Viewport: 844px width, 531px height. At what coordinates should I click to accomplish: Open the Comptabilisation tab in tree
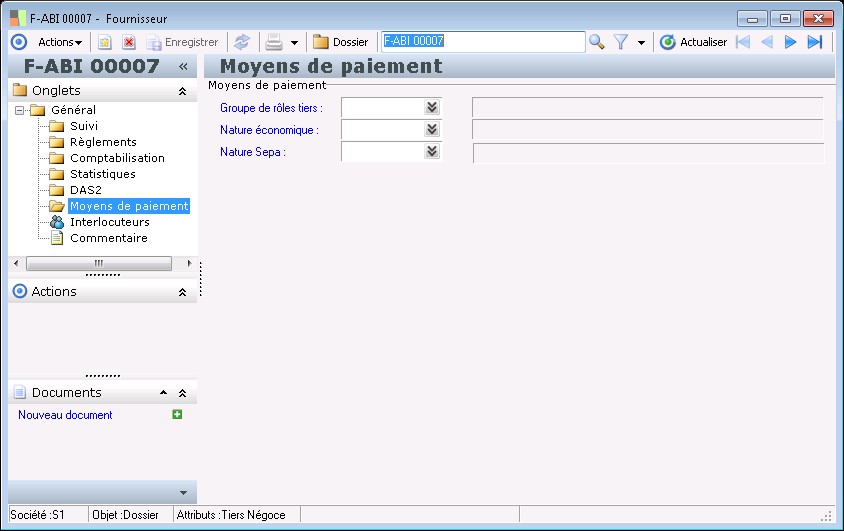117,158
